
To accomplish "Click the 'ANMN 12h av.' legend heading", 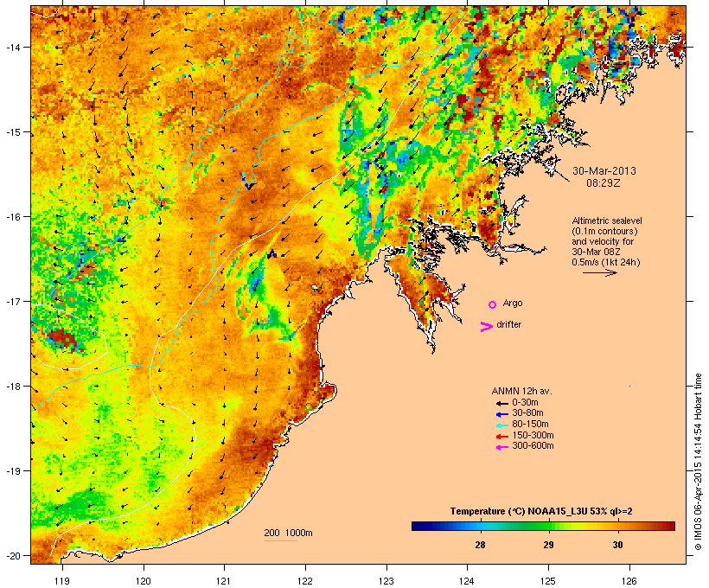I will coord(521,391).
